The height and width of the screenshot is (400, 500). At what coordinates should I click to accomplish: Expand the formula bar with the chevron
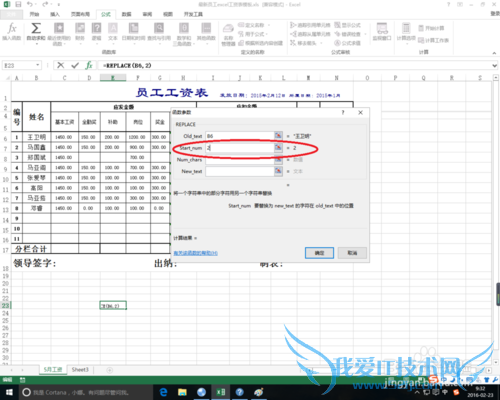tap(494, 66)
